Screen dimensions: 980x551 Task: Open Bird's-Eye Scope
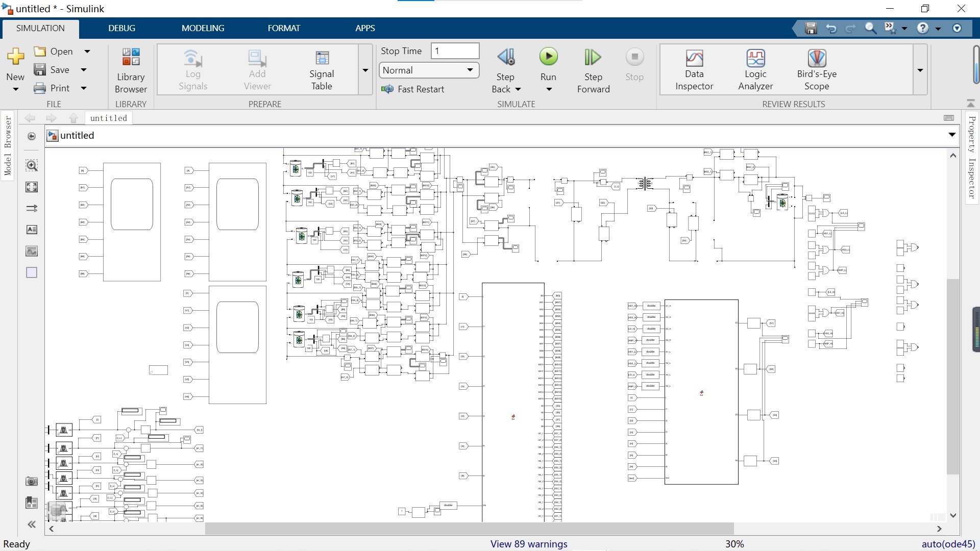(x=817, y=70)
